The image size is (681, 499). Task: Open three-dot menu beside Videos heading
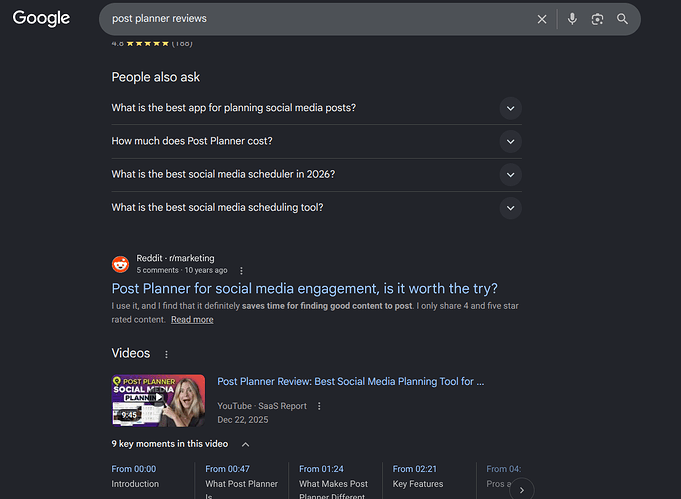pos(166,354)
